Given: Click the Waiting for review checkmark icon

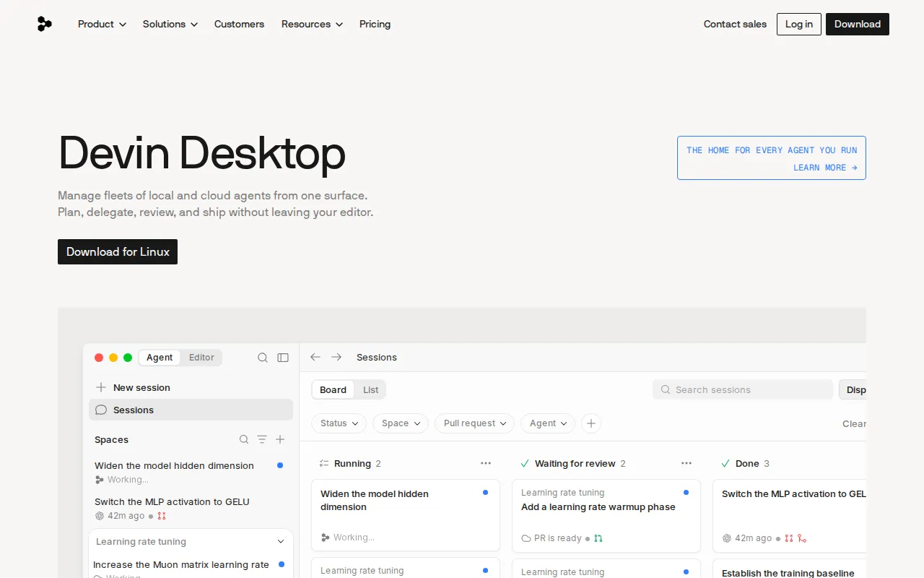Looking at the screenshot, I should click(x=525, y=463).
